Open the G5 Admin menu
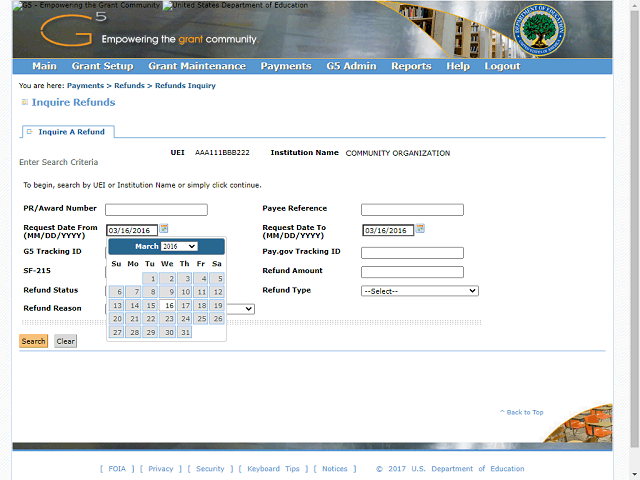Image resolution: width=640 pixels, height=480 pixels. [x=351, y=66]
